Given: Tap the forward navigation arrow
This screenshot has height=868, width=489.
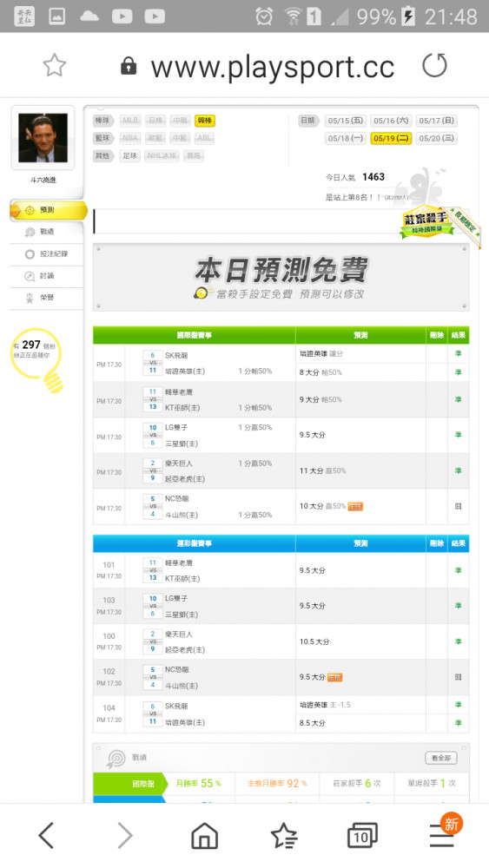Looking at the screenshot, I should coord(125,835).
